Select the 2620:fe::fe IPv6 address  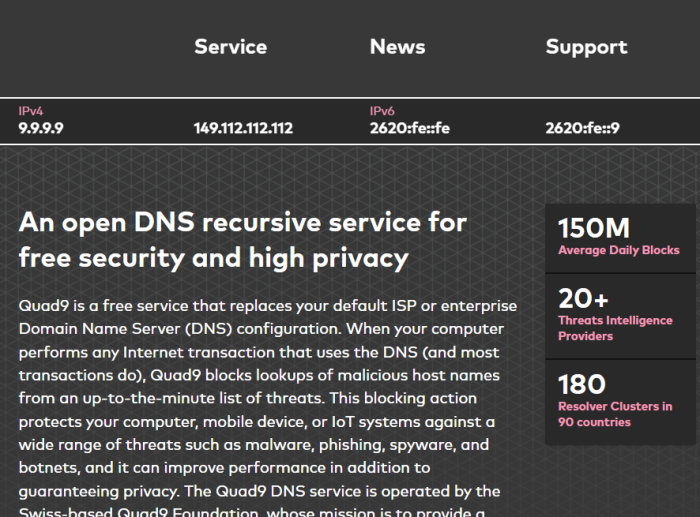point(409,128)
